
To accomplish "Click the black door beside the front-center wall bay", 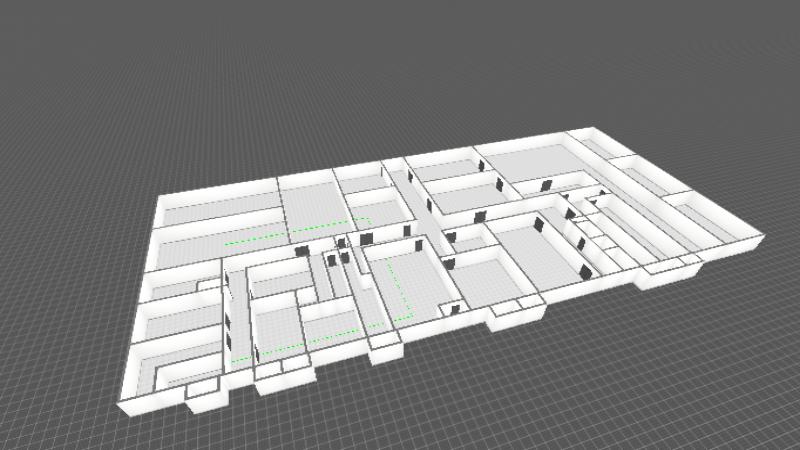I will (x=455, y=309).
